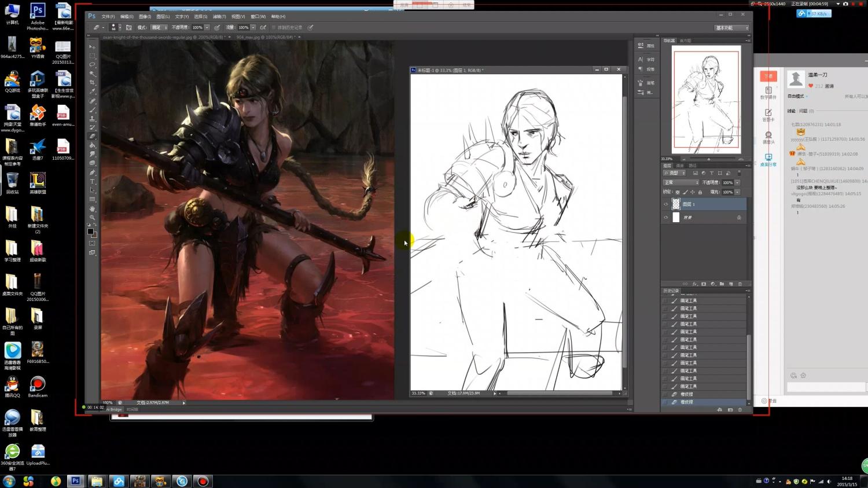Switch to the 904_max.jpg document tab
Viewport: 868px width, 488px height.
click(x=265, y=37)
